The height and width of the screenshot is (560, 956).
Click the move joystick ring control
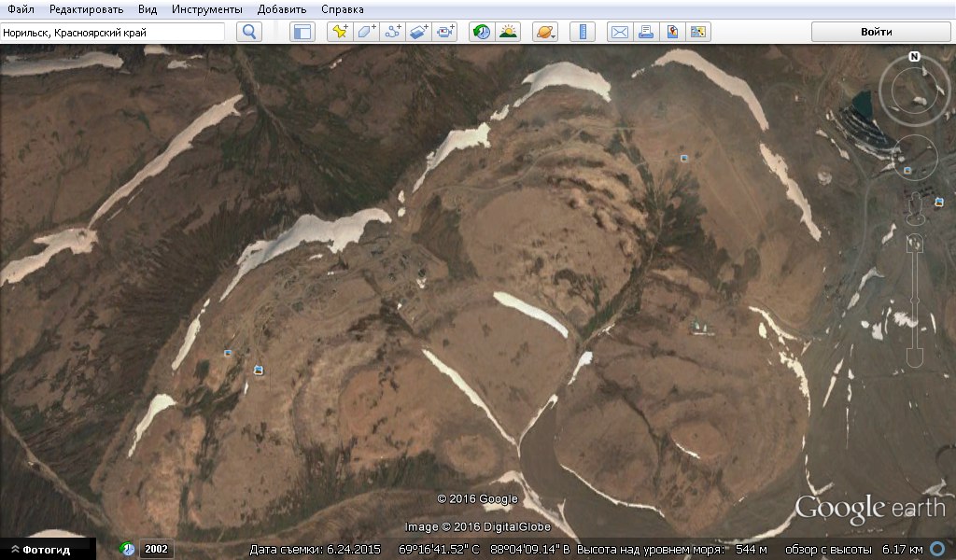[915, 158]
